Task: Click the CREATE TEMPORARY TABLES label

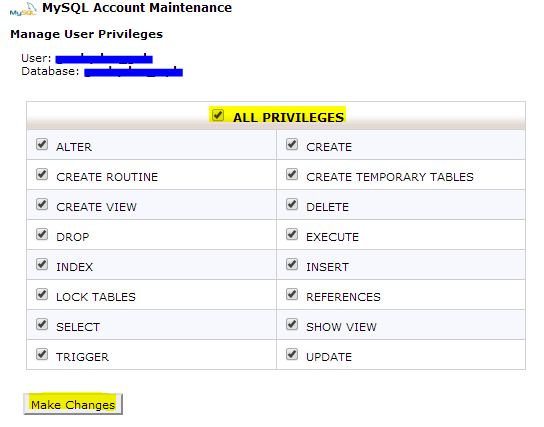Action: point(390,177)
